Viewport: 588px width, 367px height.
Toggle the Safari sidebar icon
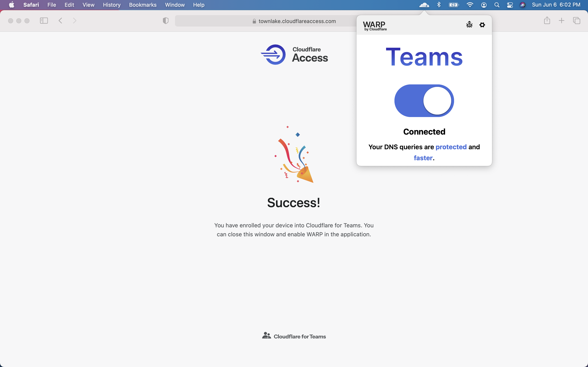[44, 21]
